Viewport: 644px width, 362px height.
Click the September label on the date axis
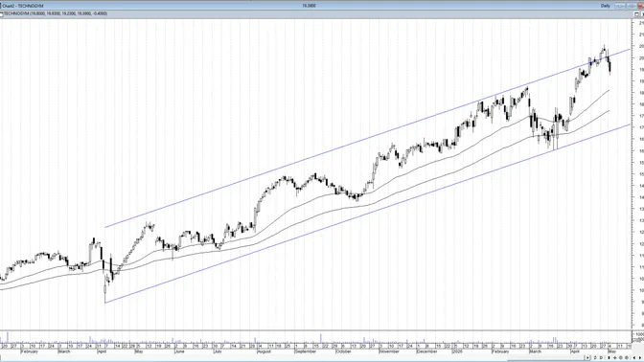click(x=306, y=351)
